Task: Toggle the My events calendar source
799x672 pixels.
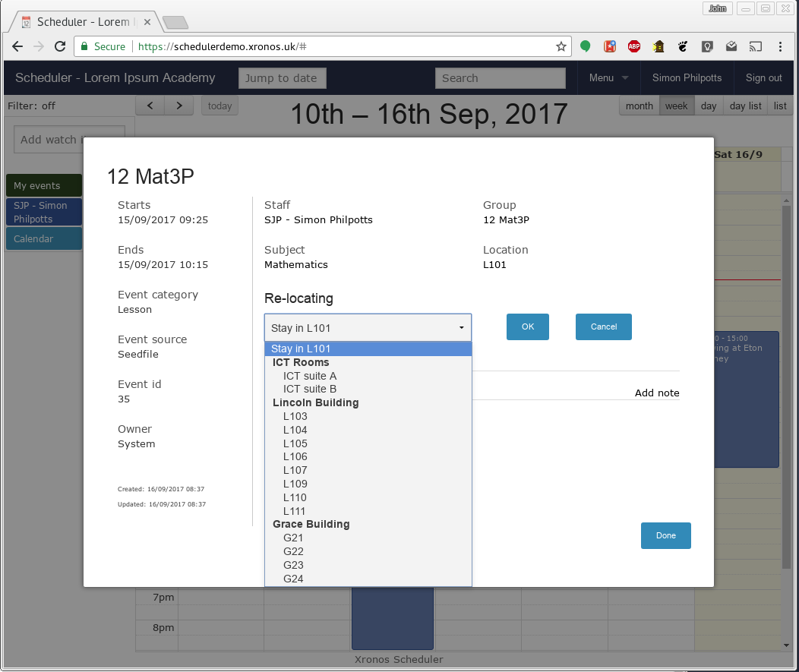Action: tap(44, 185)
